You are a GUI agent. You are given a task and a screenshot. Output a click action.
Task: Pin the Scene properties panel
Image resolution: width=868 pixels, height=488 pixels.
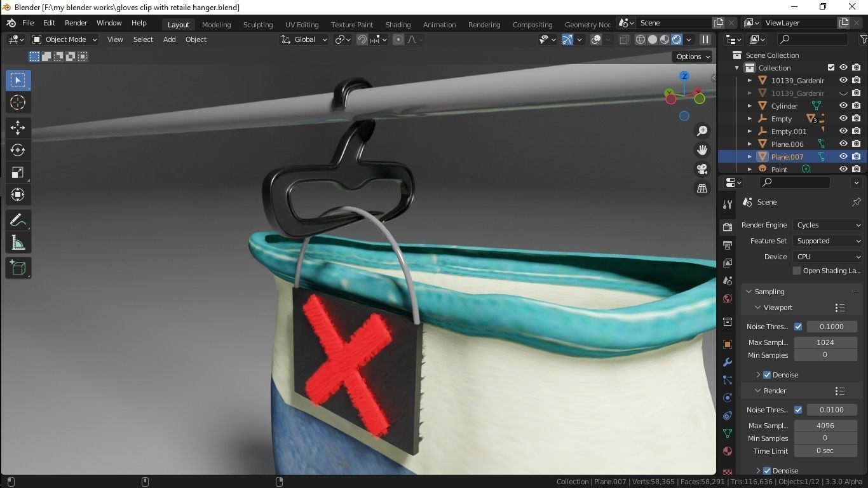[x=856, y=202]
